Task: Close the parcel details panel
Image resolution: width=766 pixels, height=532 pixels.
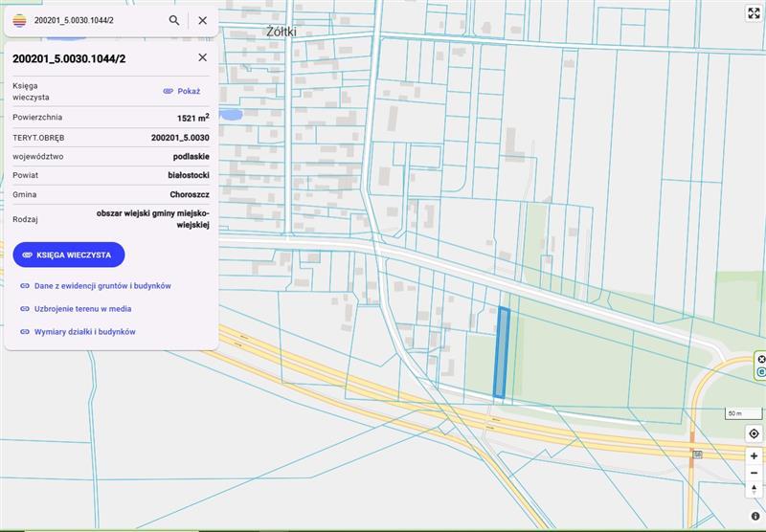Action: pos(202,57)
